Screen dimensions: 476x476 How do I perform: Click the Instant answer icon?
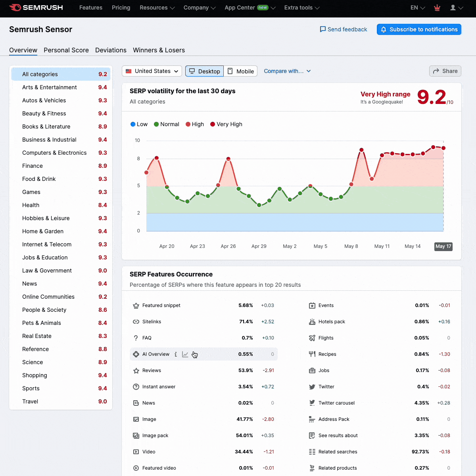(136, 387)
